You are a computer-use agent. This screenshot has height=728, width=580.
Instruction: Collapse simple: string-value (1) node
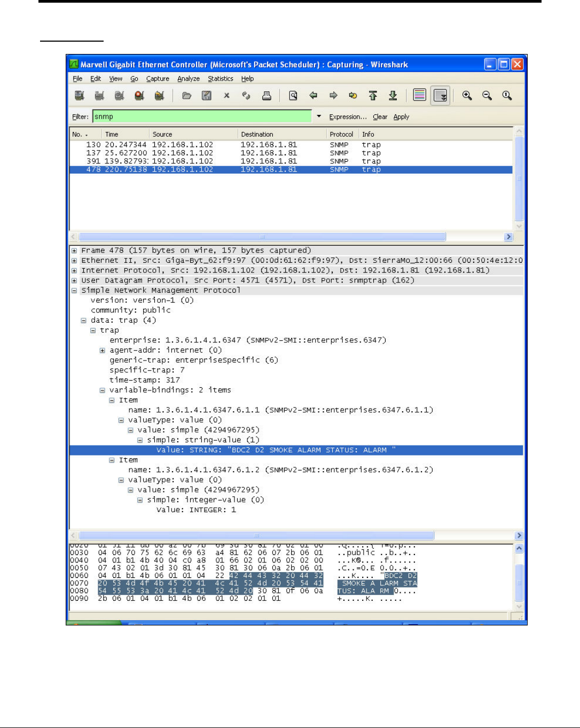point(140,440)
